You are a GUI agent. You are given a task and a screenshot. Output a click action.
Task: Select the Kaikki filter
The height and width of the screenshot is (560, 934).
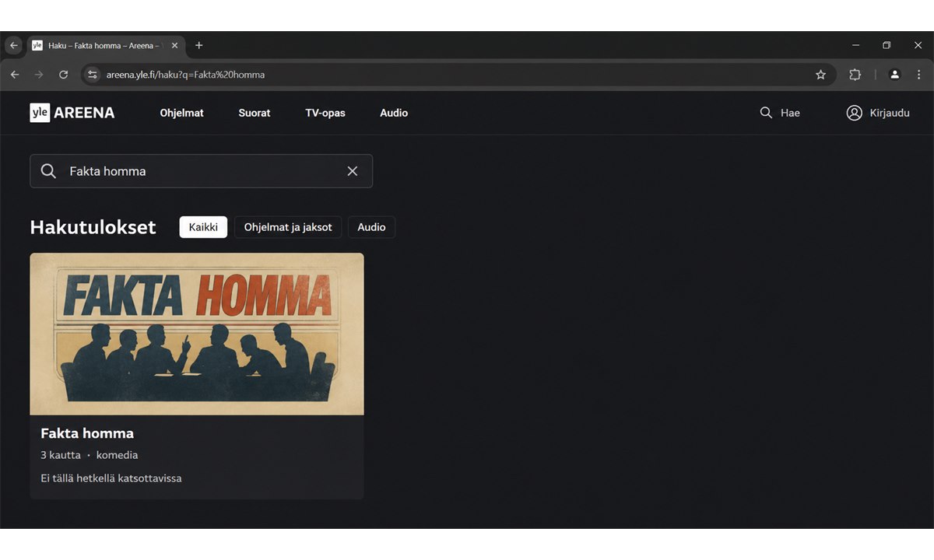203,227
